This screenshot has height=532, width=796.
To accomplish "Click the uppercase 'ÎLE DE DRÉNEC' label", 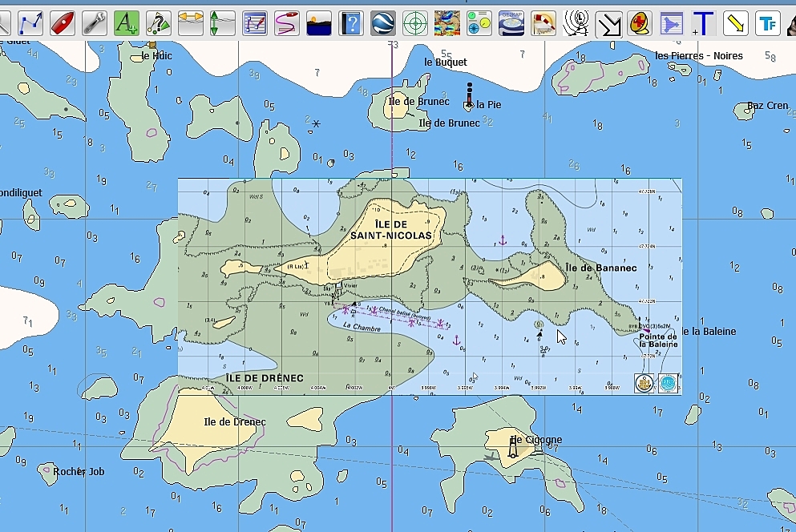I will click(265, 378).
